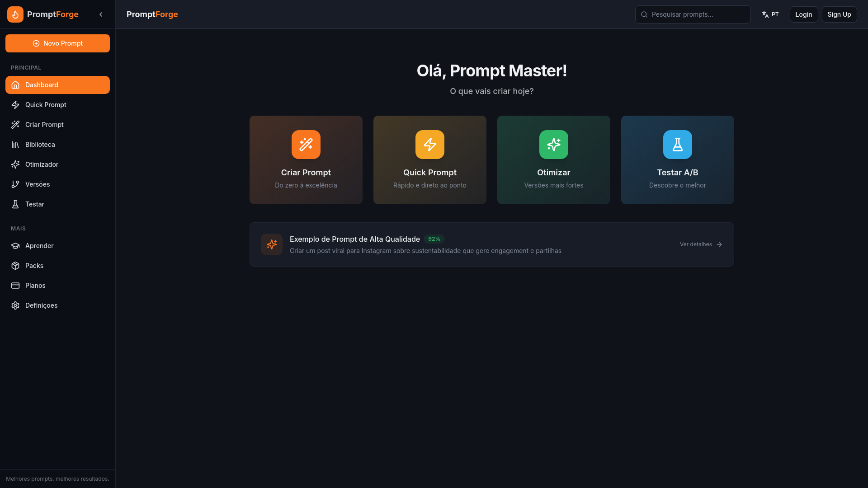The height and width of the screenshot is (488, 868).
Task: Click the Packs box icon
Action: tap(15, 266)
